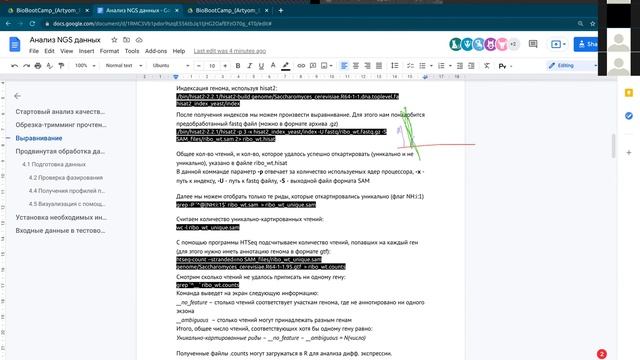Jump to 4.1 Подготовка данных heading

tap(54, 164)
